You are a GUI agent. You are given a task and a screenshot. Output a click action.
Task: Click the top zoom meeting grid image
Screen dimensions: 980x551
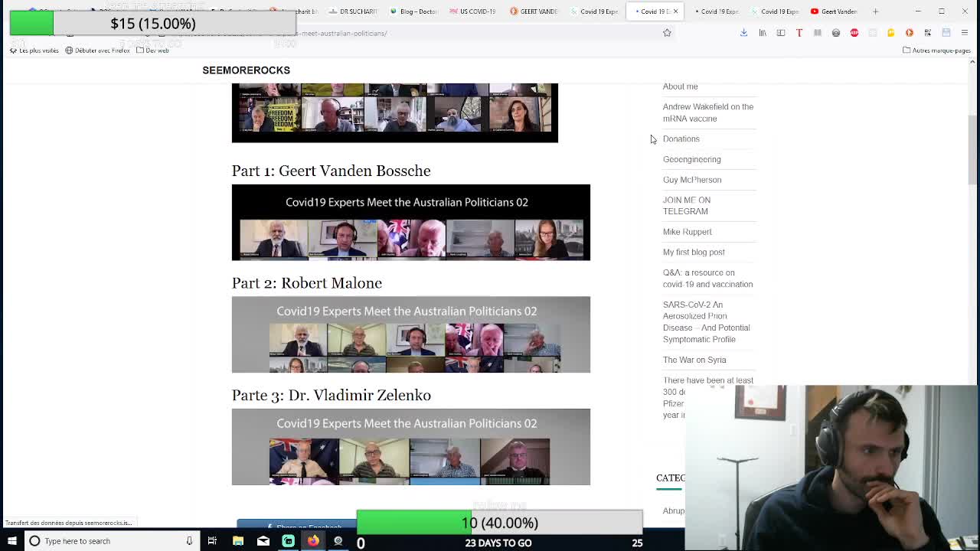point(395,112)
